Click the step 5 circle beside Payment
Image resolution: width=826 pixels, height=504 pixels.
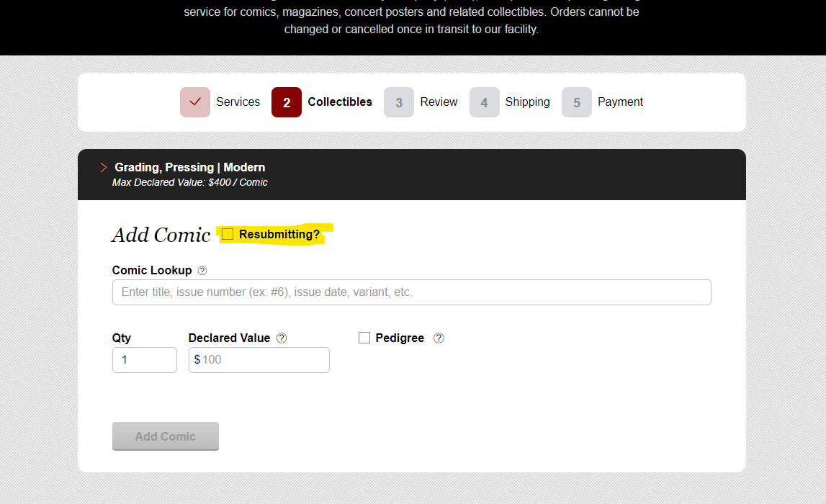click(x=577, y=102)
